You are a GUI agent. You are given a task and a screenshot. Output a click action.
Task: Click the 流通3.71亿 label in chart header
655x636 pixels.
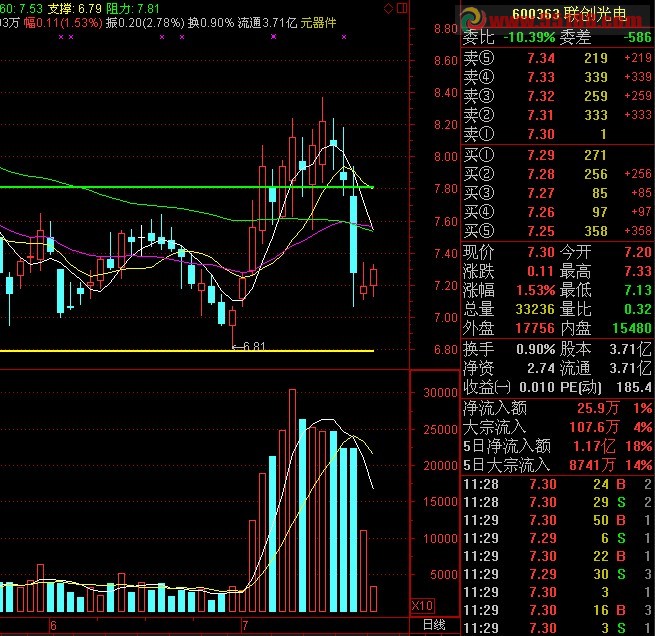[x=267, y=22]
